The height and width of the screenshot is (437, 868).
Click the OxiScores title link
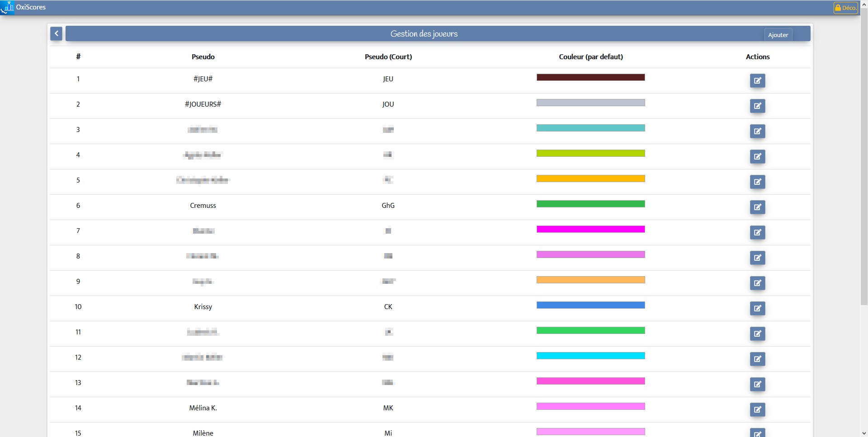click(31, 7)
